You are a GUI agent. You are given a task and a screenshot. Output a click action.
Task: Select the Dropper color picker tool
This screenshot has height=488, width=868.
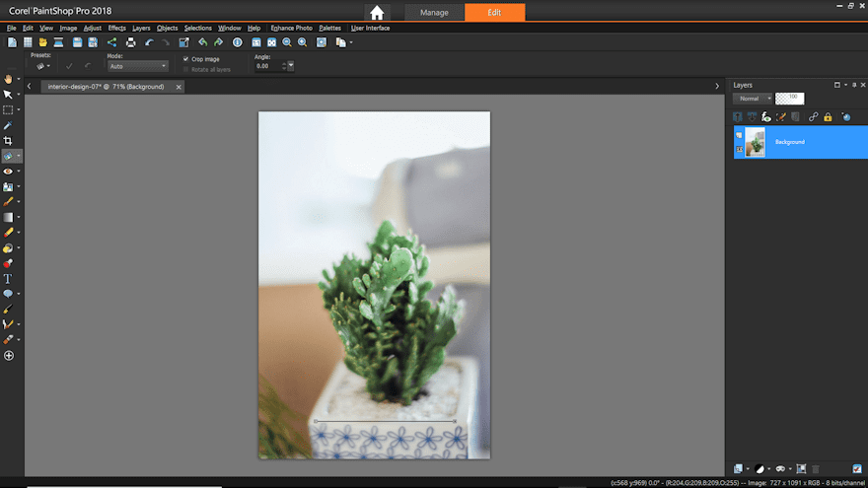(8, 125)
